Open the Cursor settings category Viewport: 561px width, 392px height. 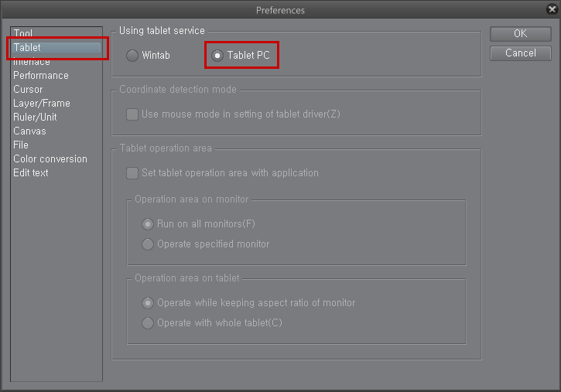pos(28,90)
